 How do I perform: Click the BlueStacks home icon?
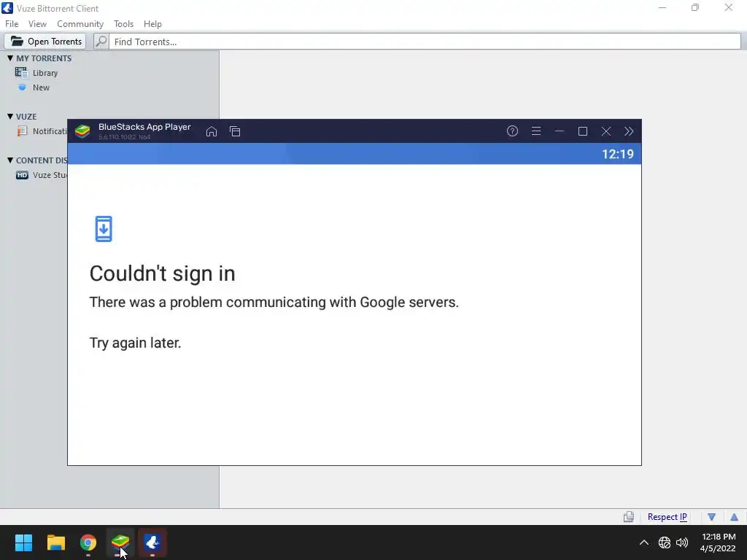pos(212,131)
